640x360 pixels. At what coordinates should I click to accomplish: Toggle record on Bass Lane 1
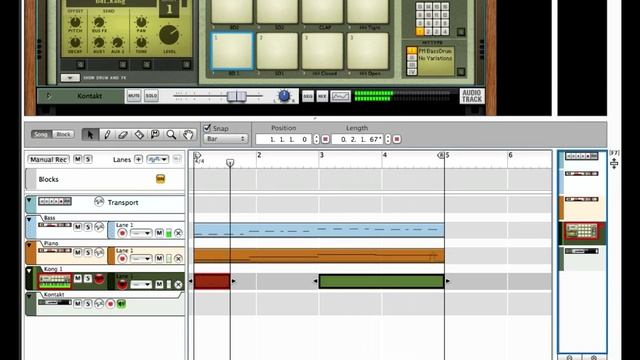point(122,233)
